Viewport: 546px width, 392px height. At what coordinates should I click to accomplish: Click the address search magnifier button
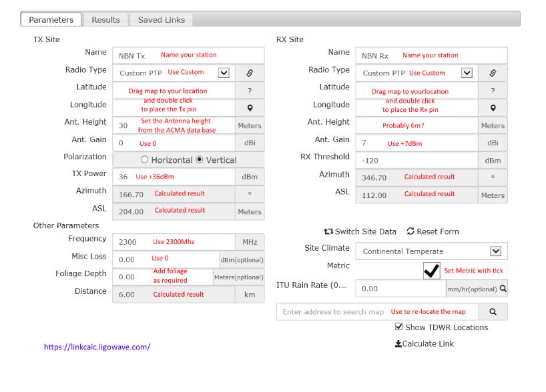pos(493,311)
